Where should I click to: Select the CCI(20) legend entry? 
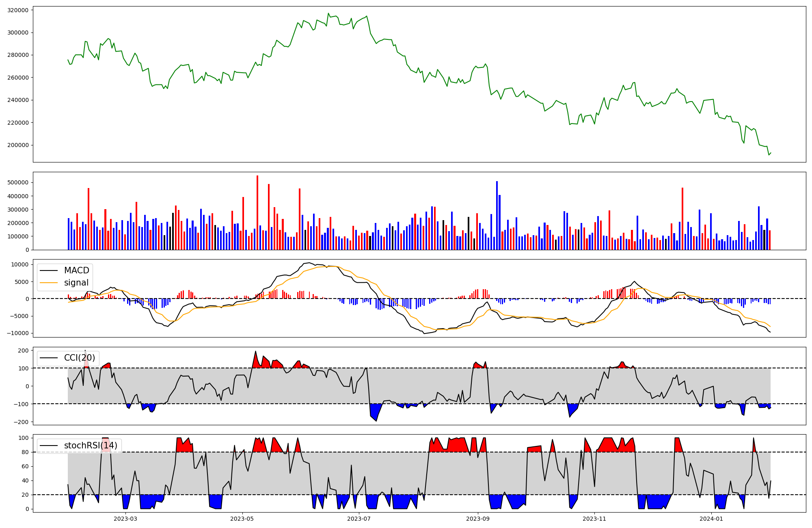point(80,358)
